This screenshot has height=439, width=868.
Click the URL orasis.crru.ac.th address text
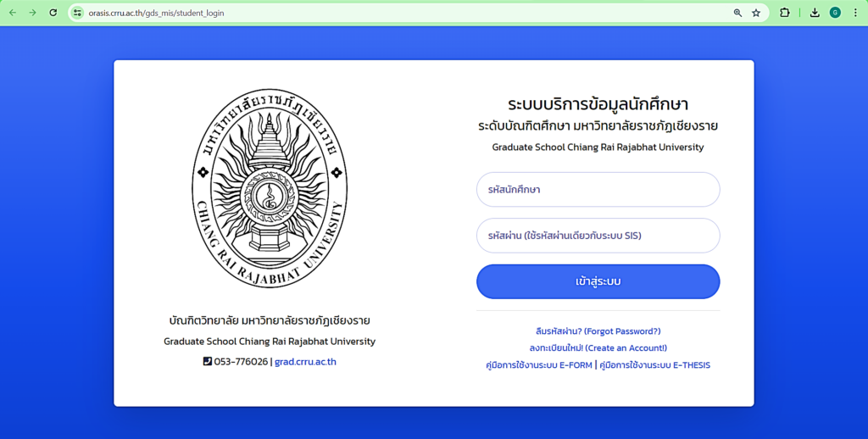(x=156, y=14)
